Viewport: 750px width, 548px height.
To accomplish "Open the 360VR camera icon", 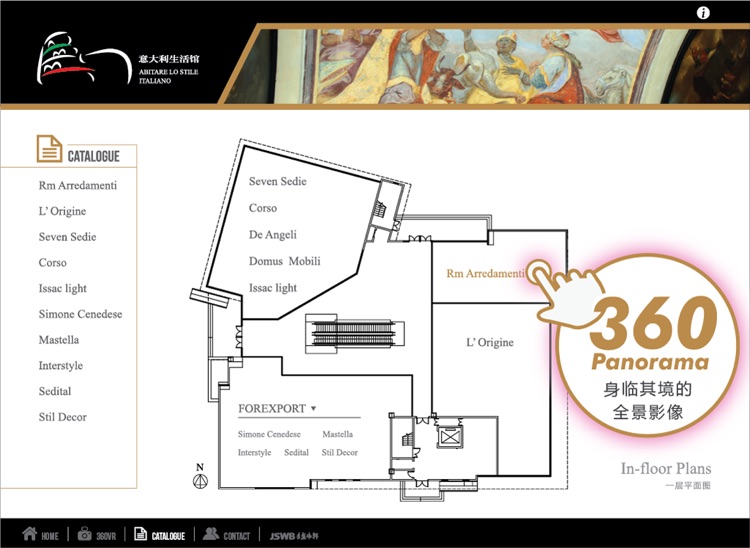I will (85, 534).
